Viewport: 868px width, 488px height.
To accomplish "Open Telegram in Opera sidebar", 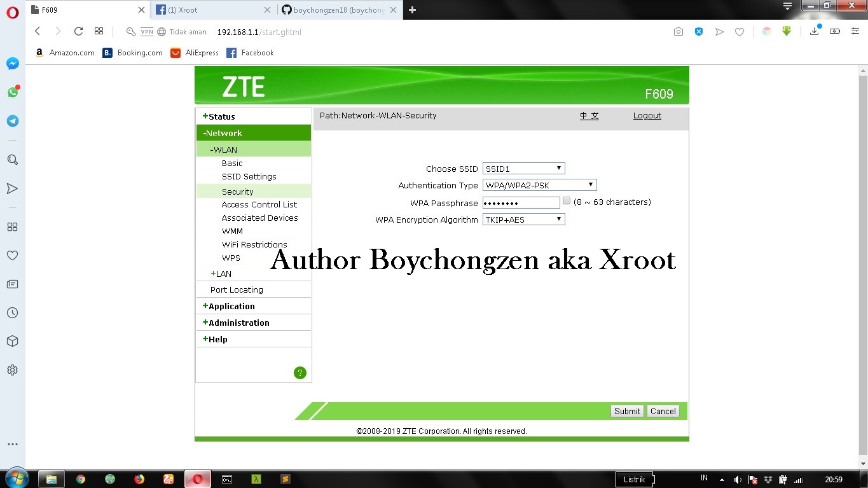I will [x=12, y=121].
